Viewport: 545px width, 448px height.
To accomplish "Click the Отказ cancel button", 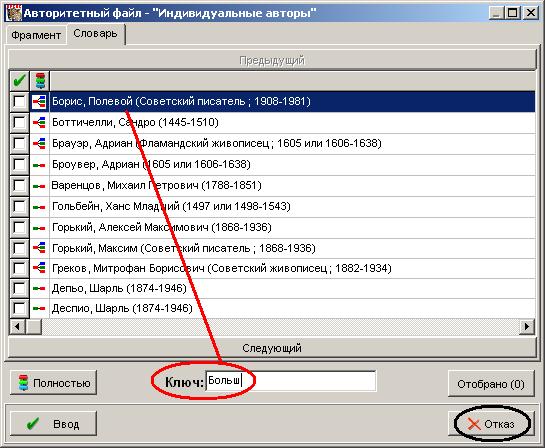I will (491, 424).
